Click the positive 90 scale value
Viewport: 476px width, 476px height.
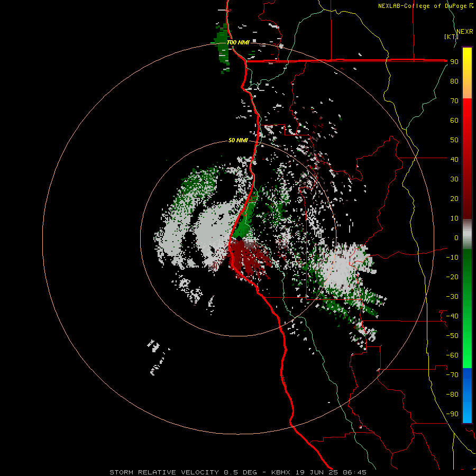454,62
